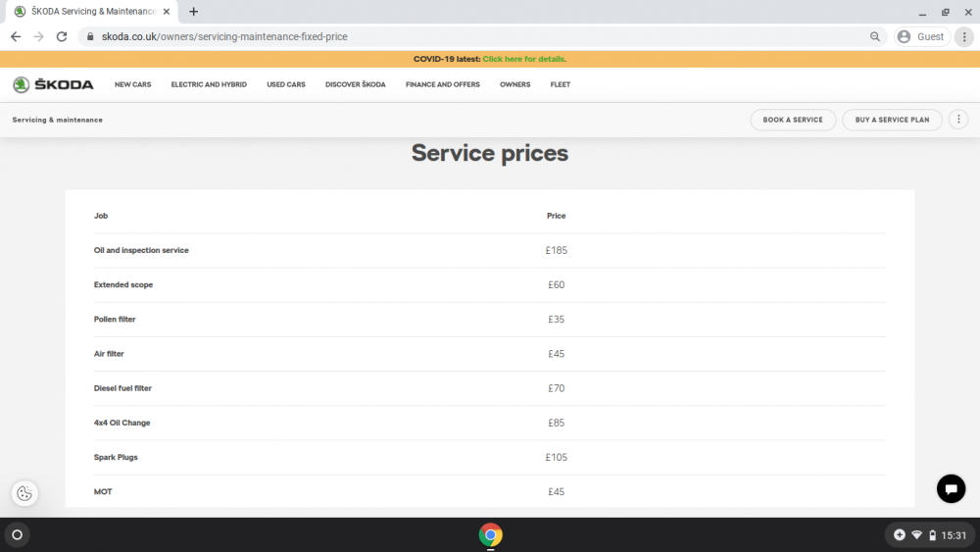The height and width of the screenshot is (552, 980).
Task: Click the ŠKODA logo
Action: coord(53,84)
